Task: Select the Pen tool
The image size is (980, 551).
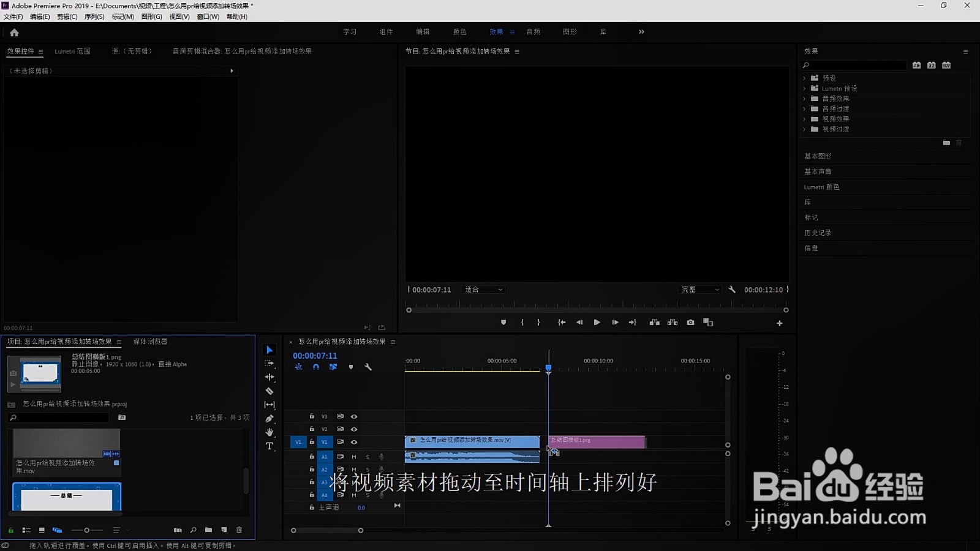Action: tap(269, 419)
